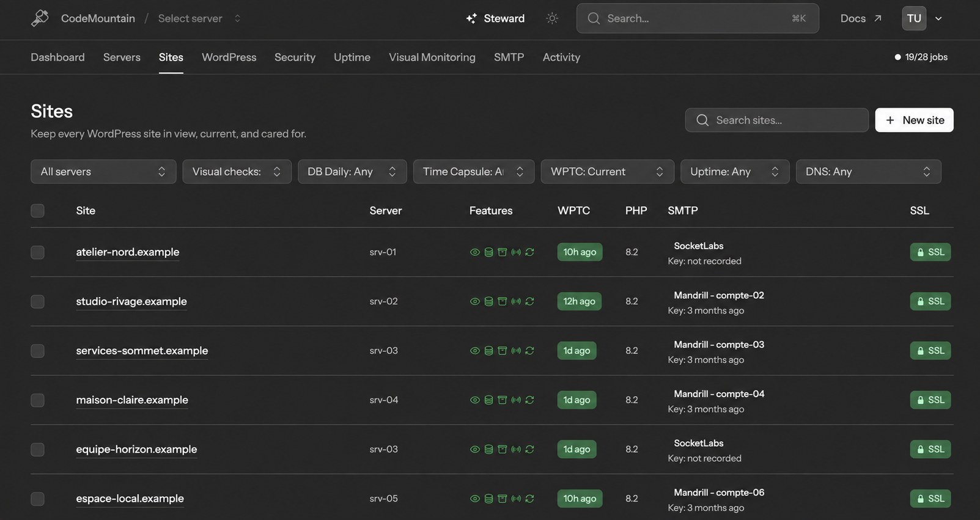Screen dimensions: 980x520
Task: Click the uptime signal icon for equipe-horizon.example
Action: tap(516, 449)
